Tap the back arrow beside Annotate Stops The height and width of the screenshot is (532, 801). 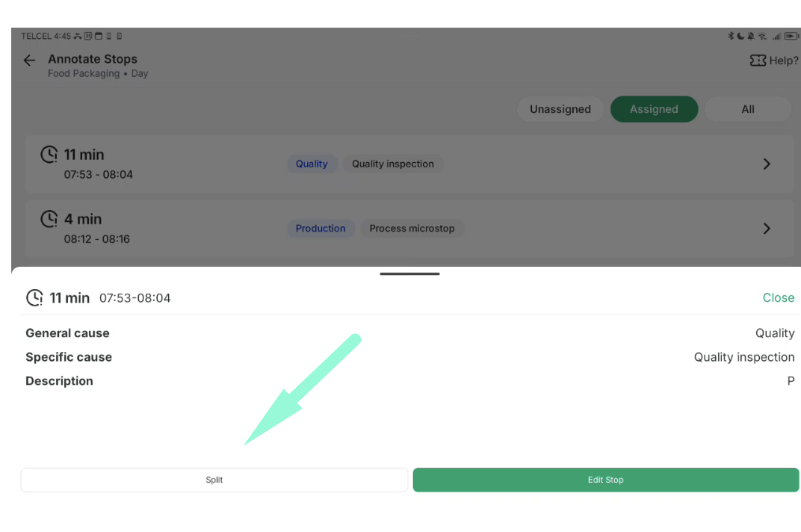point(30,61)
